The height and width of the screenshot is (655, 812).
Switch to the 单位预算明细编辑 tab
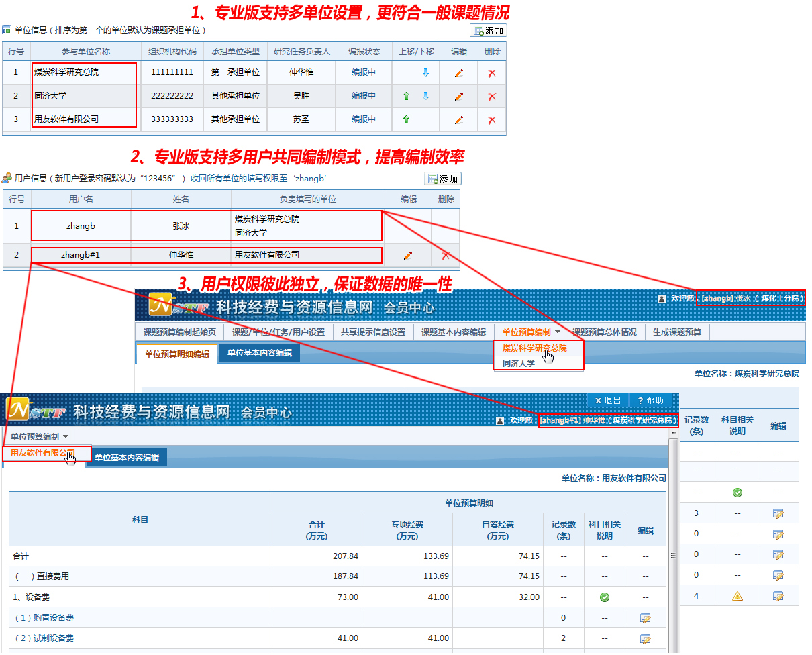click(x=177, y=354)
